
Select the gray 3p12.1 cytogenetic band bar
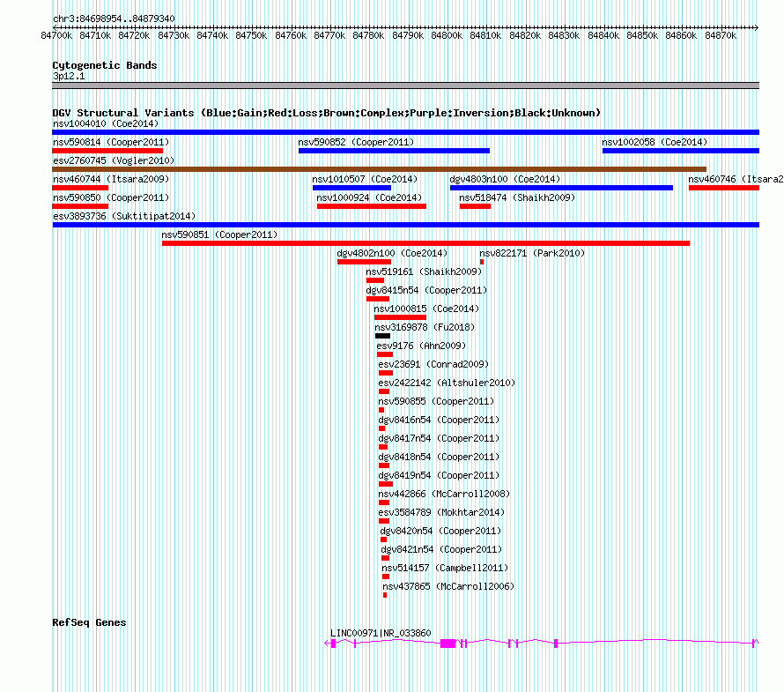[405, 86]
